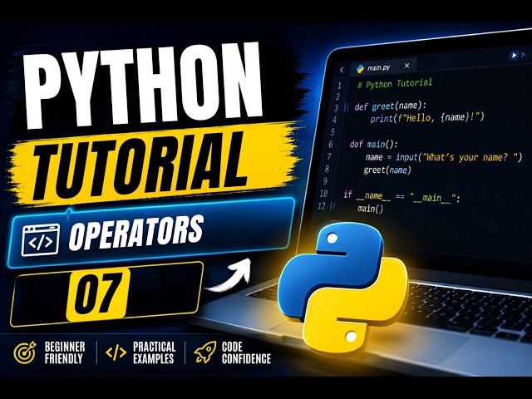Screen dimensions: 532x399
Task: Click line number 5 in gutter
Action: click(332, 131)
